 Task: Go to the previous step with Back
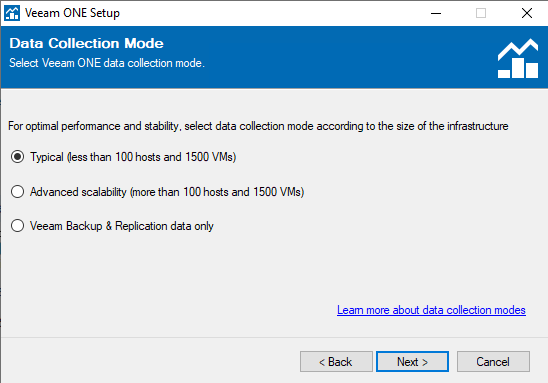336,362
